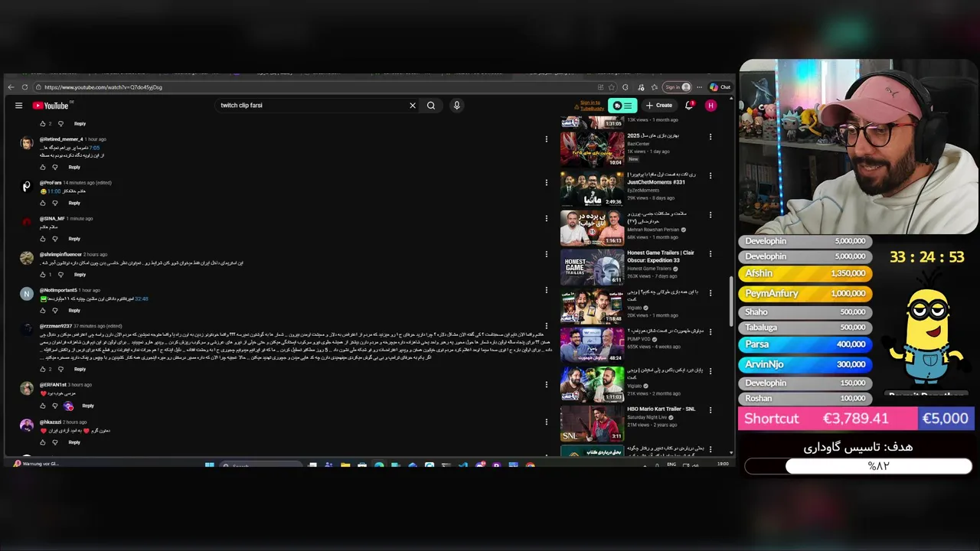The width and height of the screenshot is (980, 551).
Task: Like the @shrimpinfluencer comment
Action: point(43,274)
